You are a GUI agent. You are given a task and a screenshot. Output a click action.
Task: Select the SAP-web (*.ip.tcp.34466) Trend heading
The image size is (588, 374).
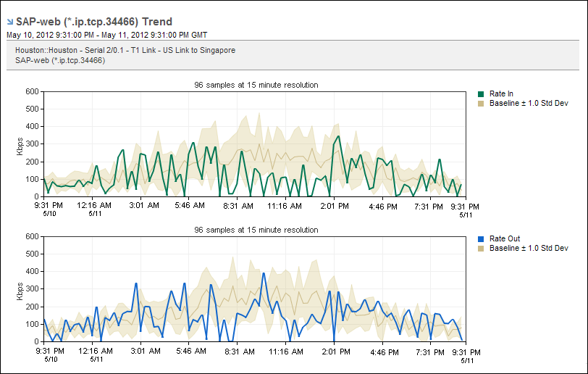(94, 22)
